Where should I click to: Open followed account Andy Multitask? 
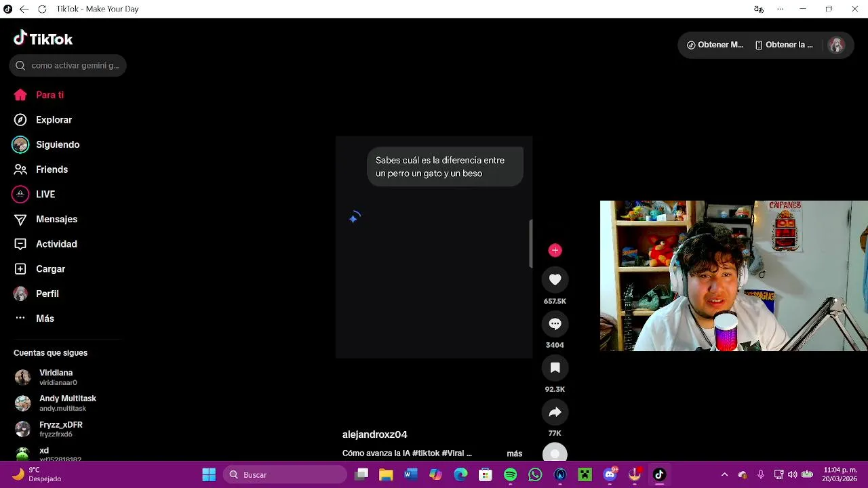55,403
